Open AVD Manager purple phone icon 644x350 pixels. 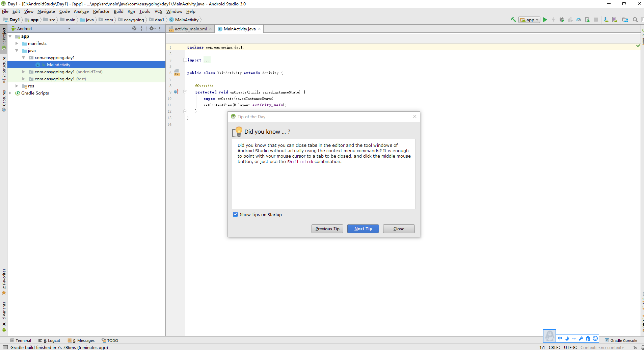[614, 20]
